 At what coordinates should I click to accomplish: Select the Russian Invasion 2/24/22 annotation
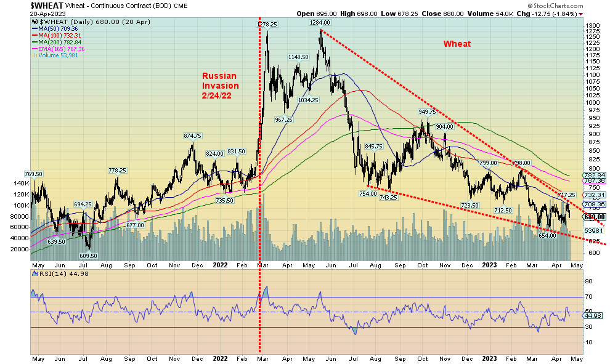(x=220, y=86)
